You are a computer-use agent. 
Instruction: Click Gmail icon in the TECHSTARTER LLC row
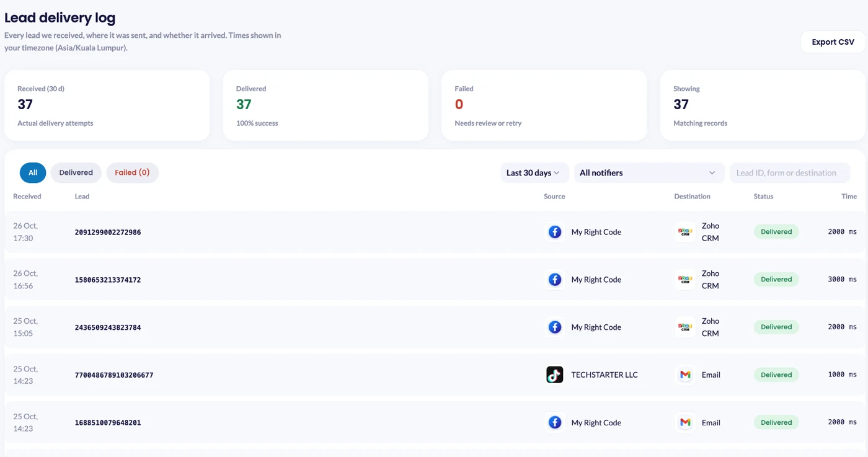click(x=685, y=375)
